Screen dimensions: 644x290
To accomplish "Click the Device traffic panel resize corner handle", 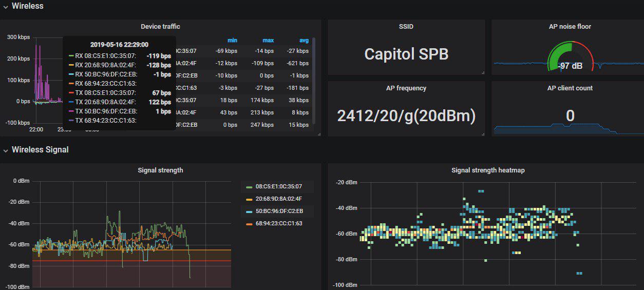I will (x=319, y=134).
